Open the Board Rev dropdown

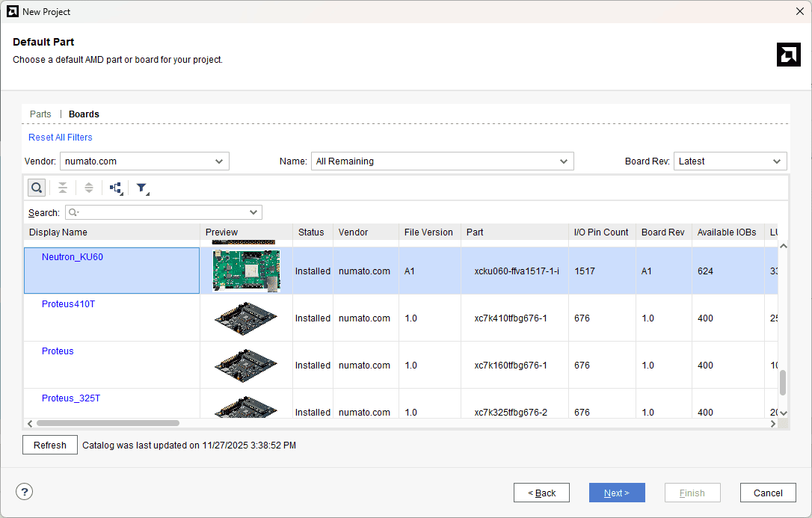[x=730, y=161]
